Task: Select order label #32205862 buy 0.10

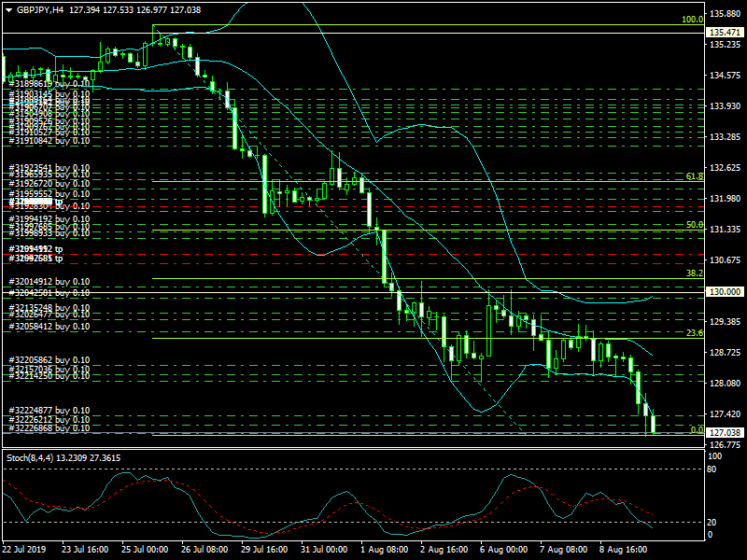Action: tap(49, 360)
